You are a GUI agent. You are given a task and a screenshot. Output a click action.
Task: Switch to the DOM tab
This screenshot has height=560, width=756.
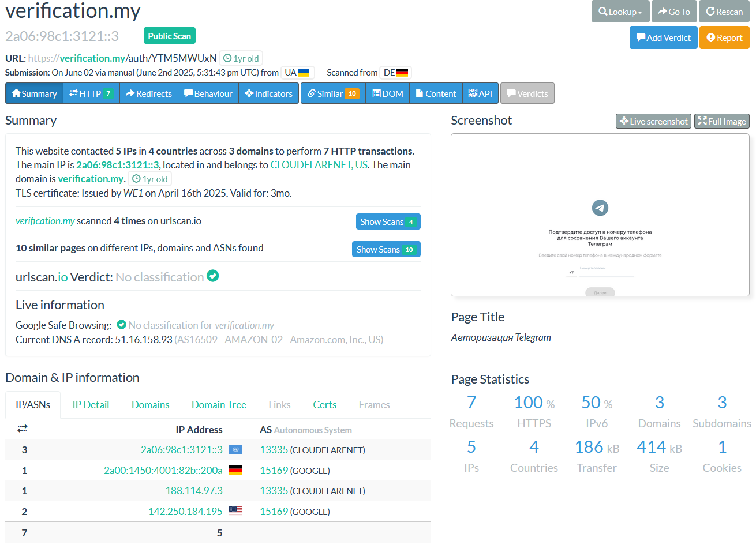point(388,93)
